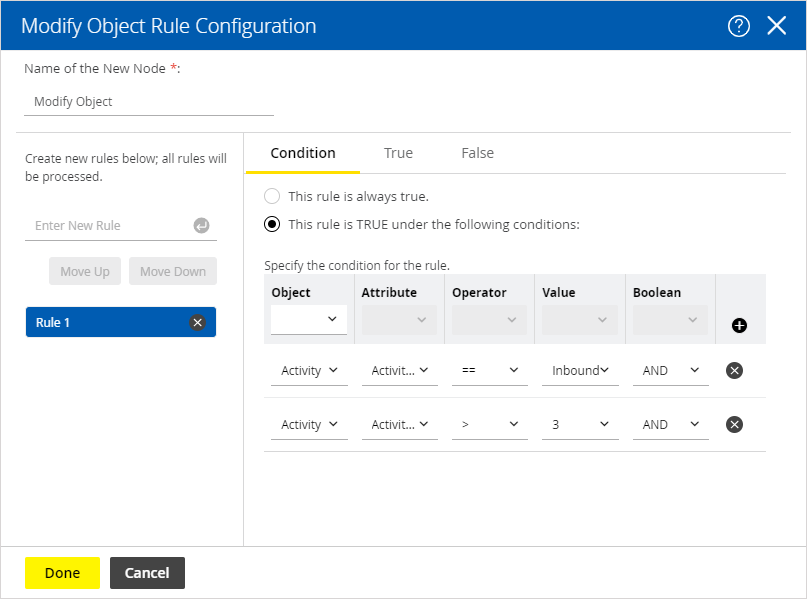Image resolution: width=807 pixels, height=599 pixels.
Task: Select 'TRUE under the following conditions' radio
Action: tap(272, 224)
